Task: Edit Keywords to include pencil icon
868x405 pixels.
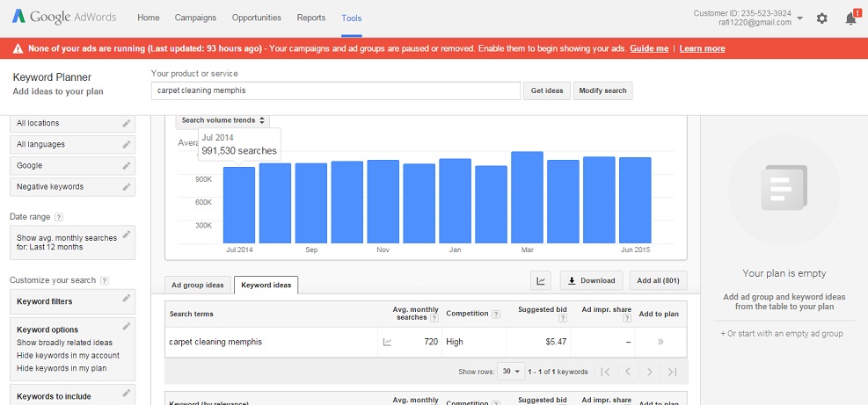Action: (127, 393)
